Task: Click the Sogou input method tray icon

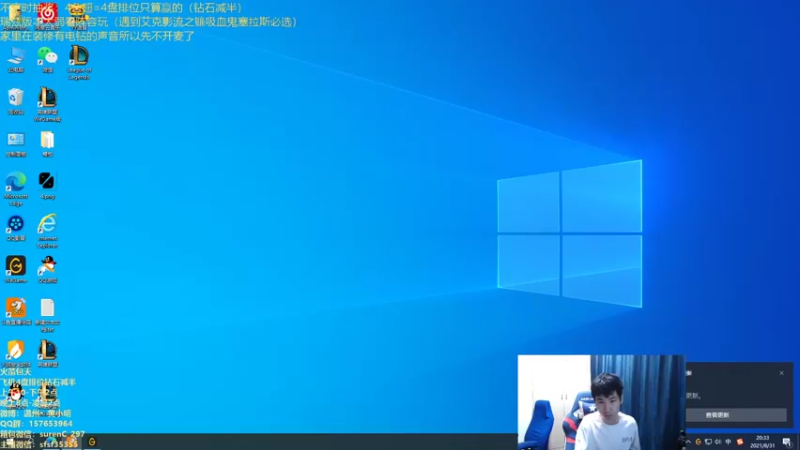Action: [740, 442]
